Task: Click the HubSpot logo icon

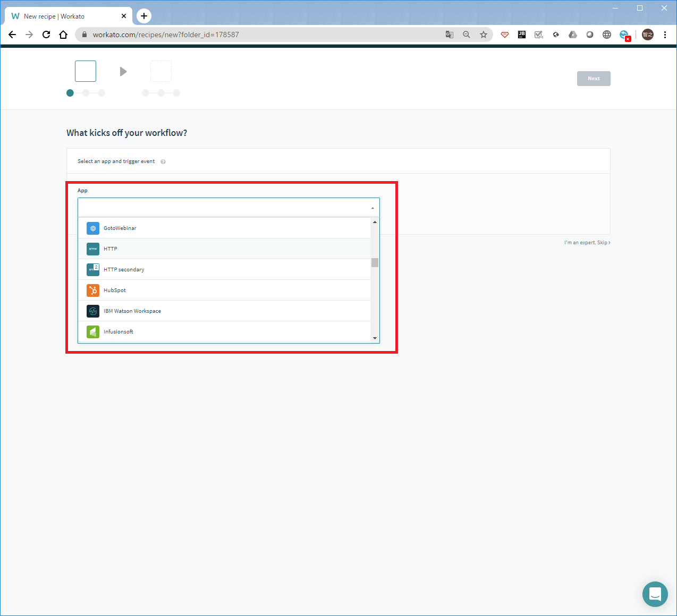Action: [93, 290]
